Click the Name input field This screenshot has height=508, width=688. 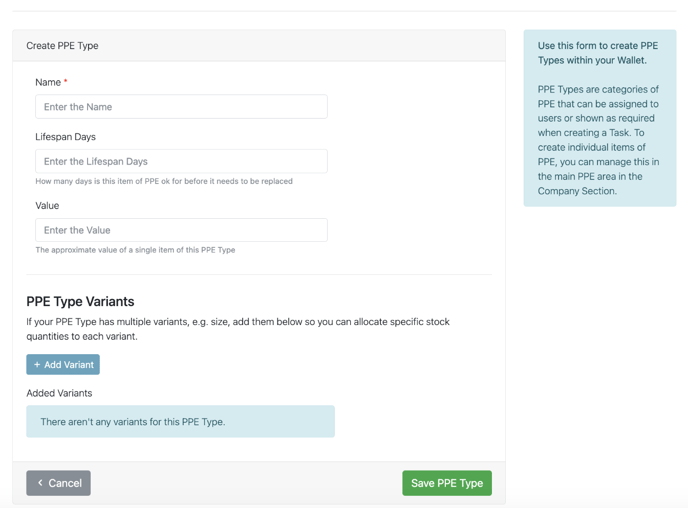point(181,107)
